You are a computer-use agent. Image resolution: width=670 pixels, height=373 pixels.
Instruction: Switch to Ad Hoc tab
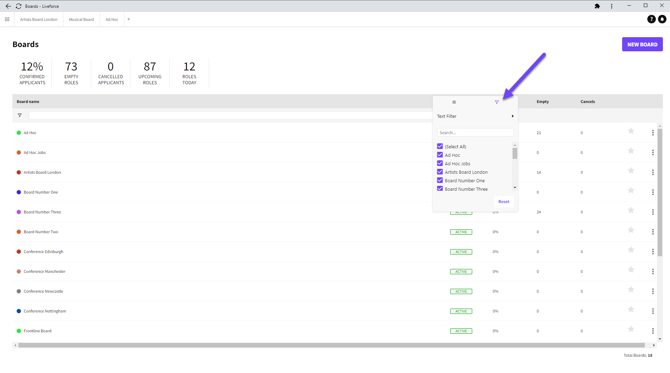[x=112, y=19]
